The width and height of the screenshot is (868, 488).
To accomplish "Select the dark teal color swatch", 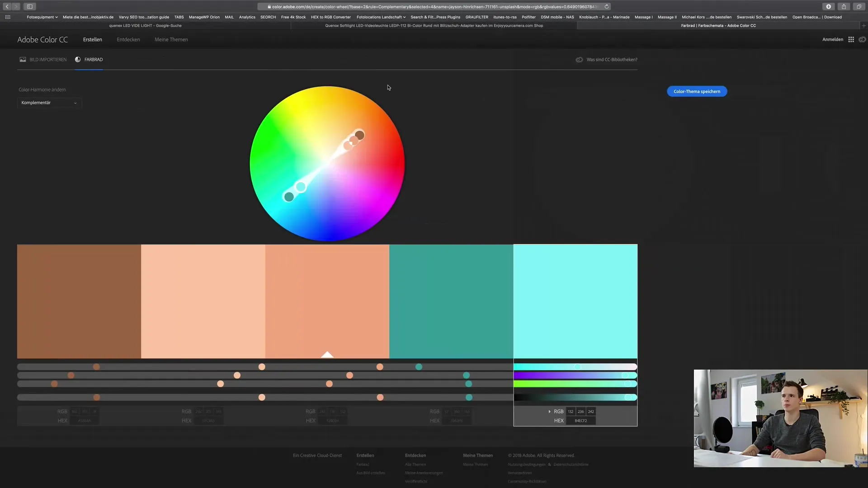I will [451, 301].
